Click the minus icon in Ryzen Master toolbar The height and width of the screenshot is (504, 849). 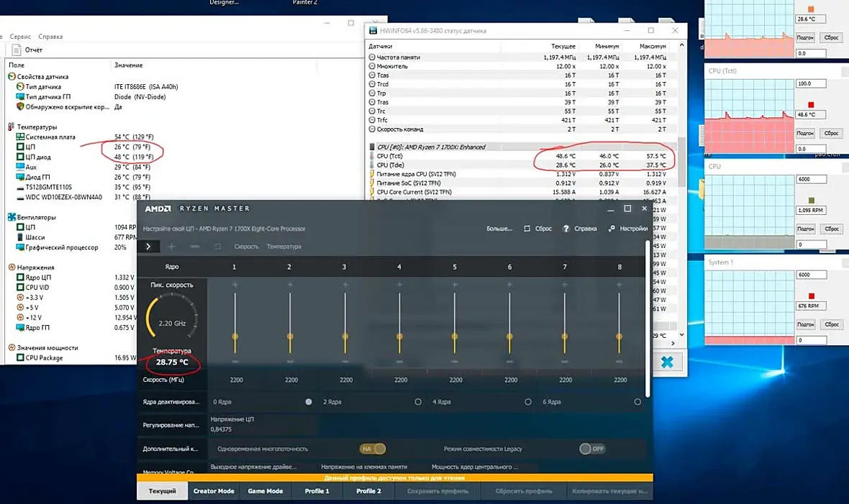[x=195, y=247]
